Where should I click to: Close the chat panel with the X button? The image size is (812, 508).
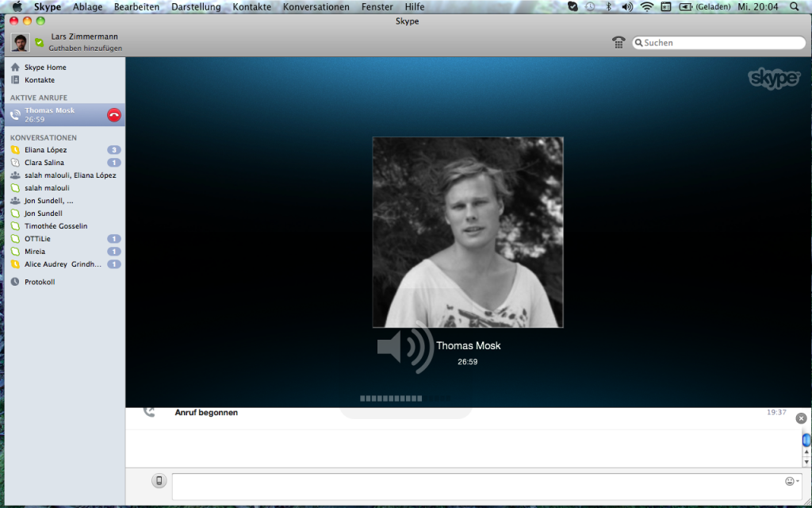point(801,418)
